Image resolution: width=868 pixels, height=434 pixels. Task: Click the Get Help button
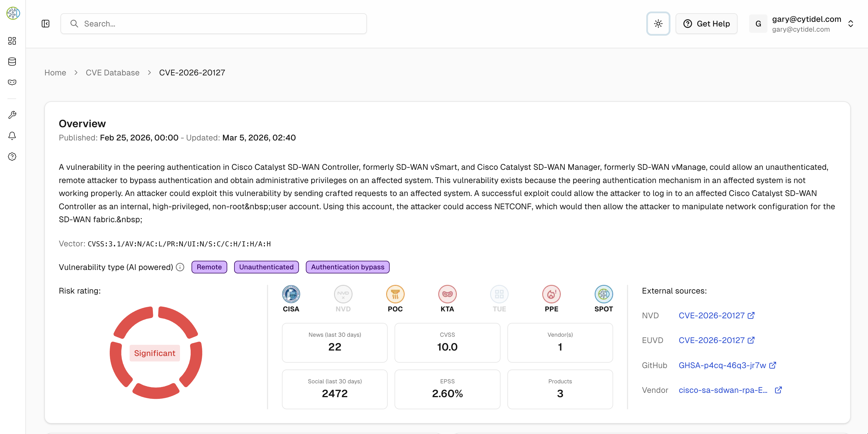tap(706, 24)
